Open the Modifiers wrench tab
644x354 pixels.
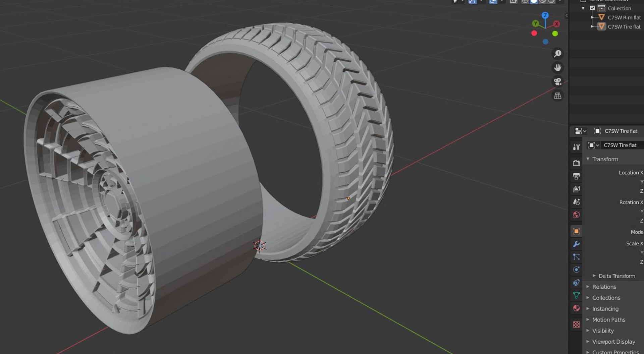click(576, 244)
